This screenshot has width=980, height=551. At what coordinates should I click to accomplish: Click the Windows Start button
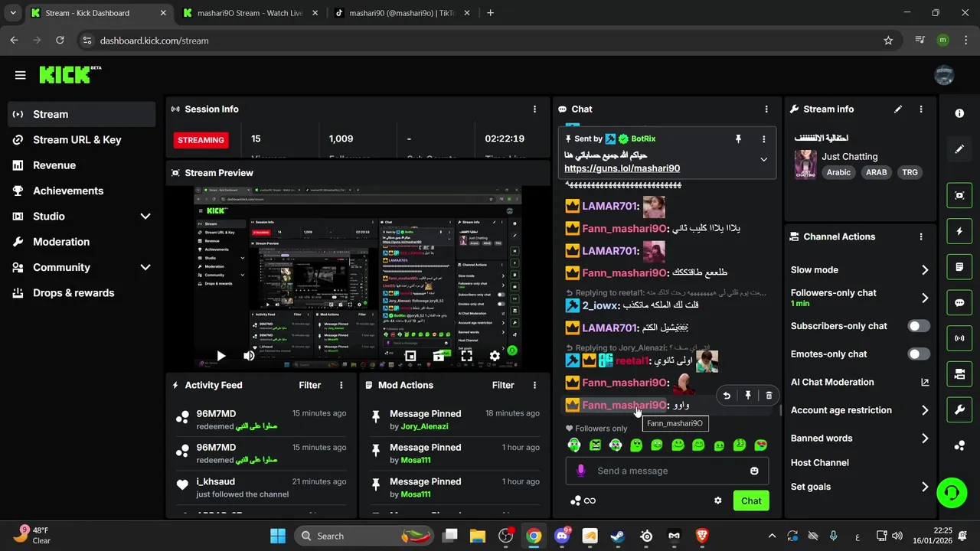(x=278, y=536)
